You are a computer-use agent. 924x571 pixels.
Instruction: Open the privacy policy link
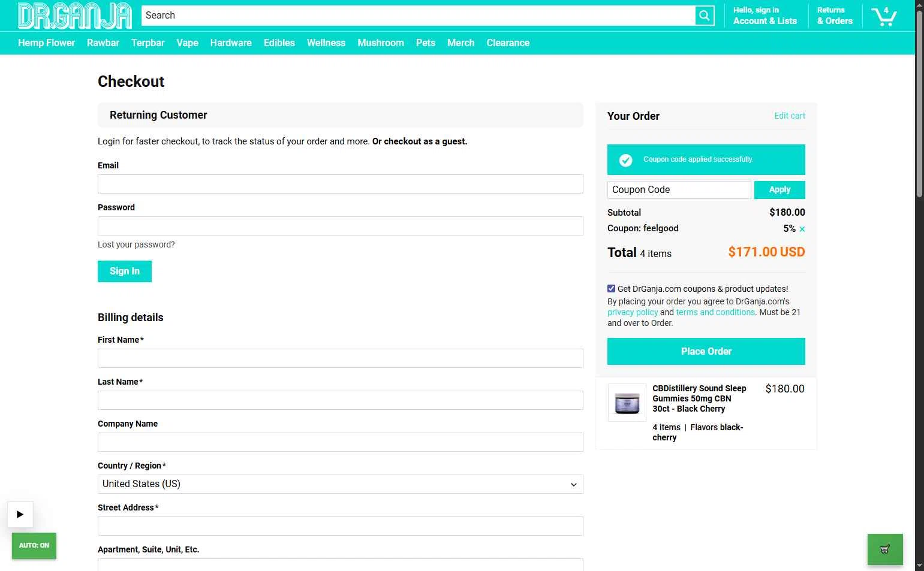point(633,312)
